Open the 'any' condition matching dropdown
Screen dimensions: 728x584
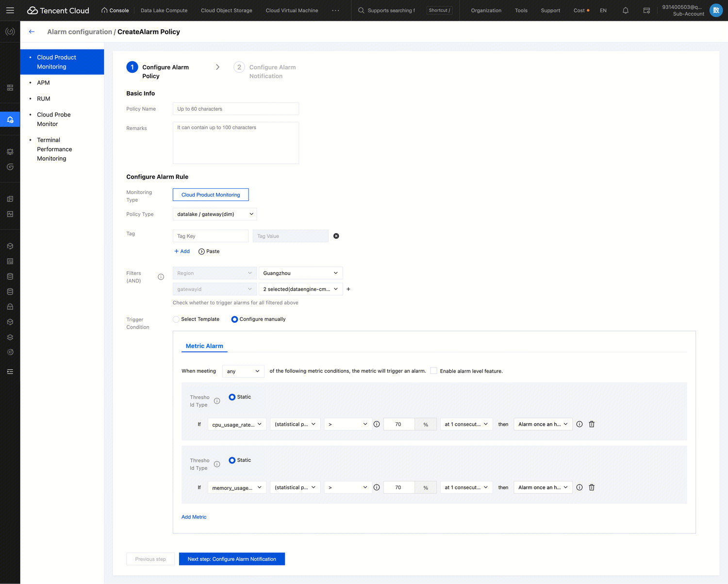[243, 371]
